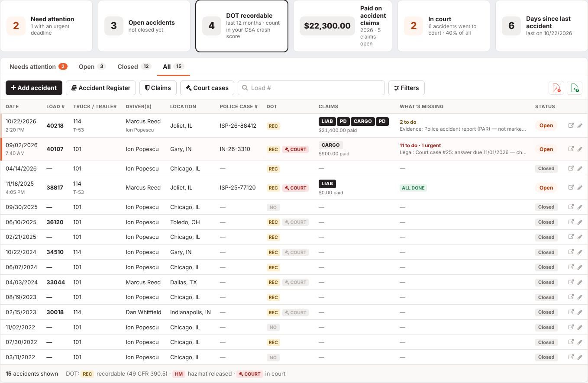Open the Accident Register
Viewport: 588px width, 383px height.
[x=101, y=88]
